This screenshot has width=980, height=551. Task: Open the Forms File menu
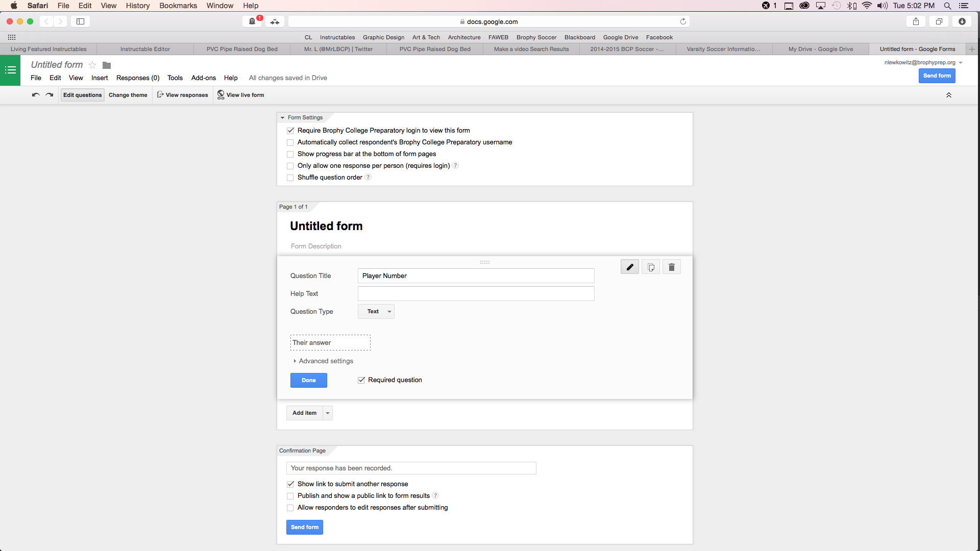[x=36, y=78]
